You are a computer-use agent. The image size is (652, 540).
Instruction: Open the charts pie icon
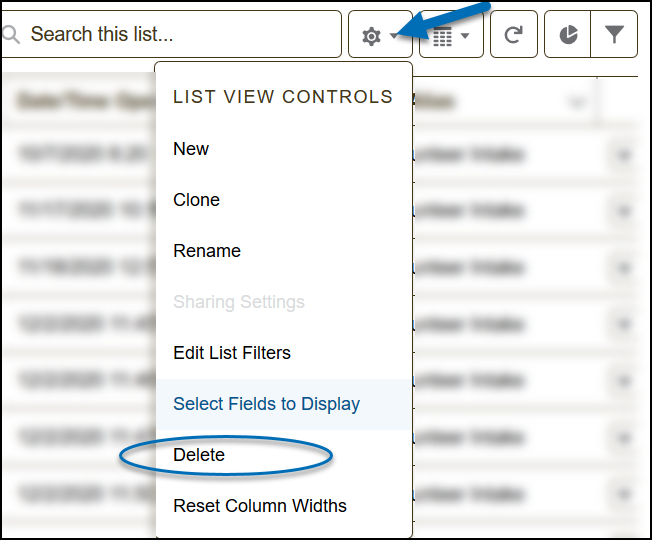[x=568, y=35]
